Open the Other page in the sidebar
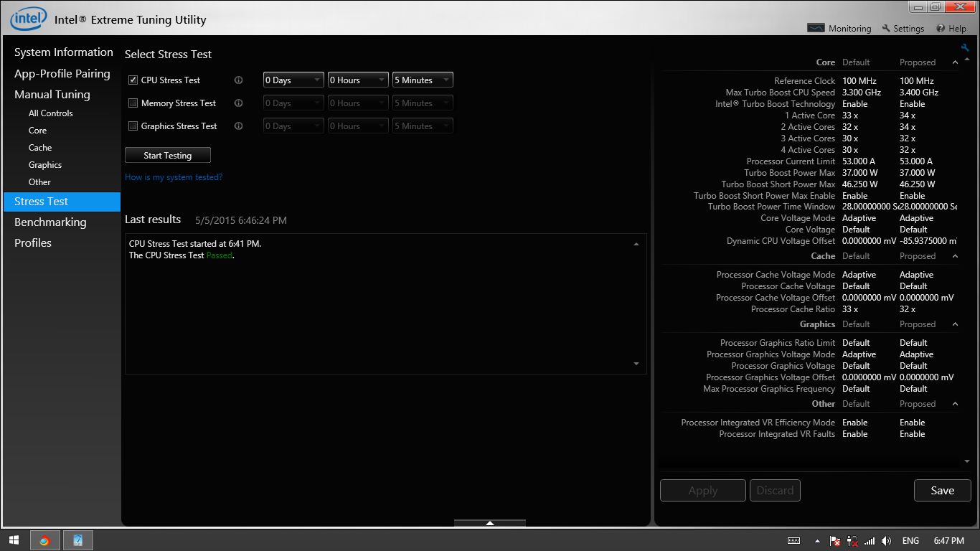The image size is (980, 551). click(39, 182)
